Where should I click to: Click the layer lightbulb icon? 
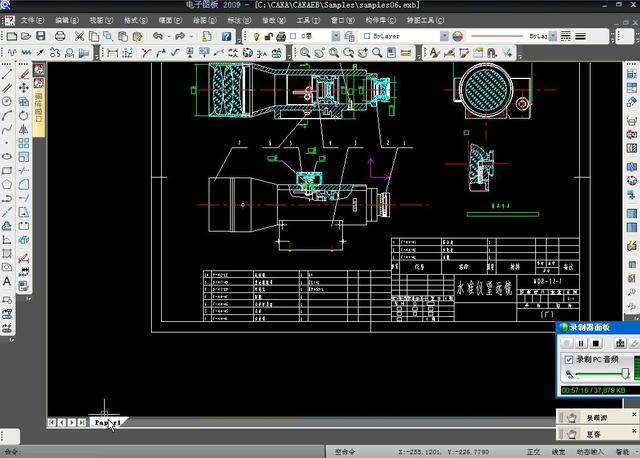click(x=256, y=36)
